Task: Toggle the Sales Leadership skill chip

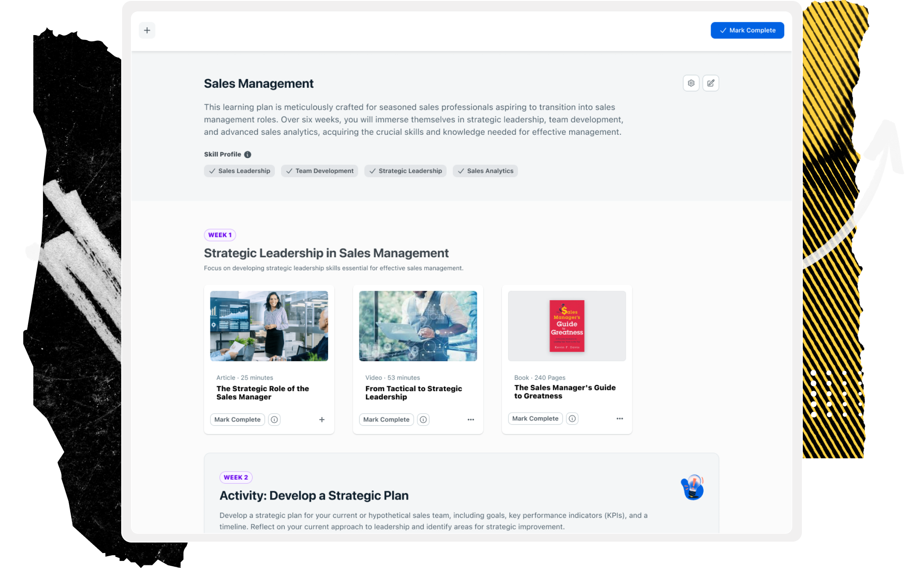Action: pos(239,171)
